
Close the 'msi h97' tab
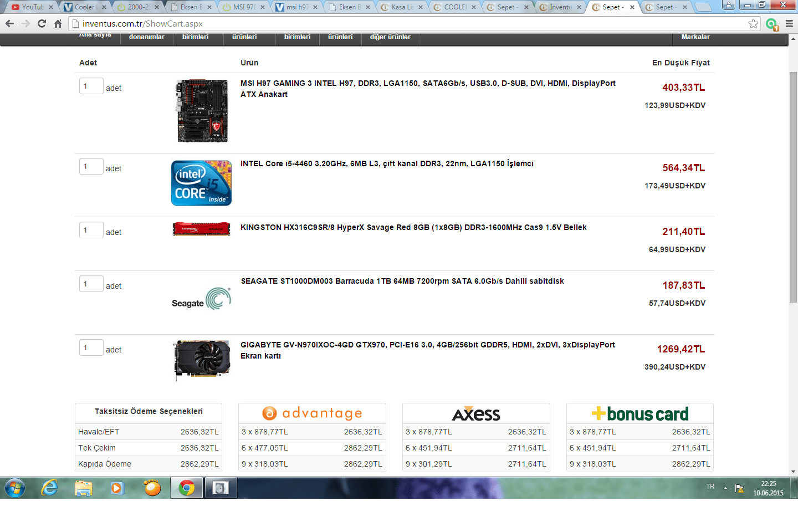pos(315,7)
